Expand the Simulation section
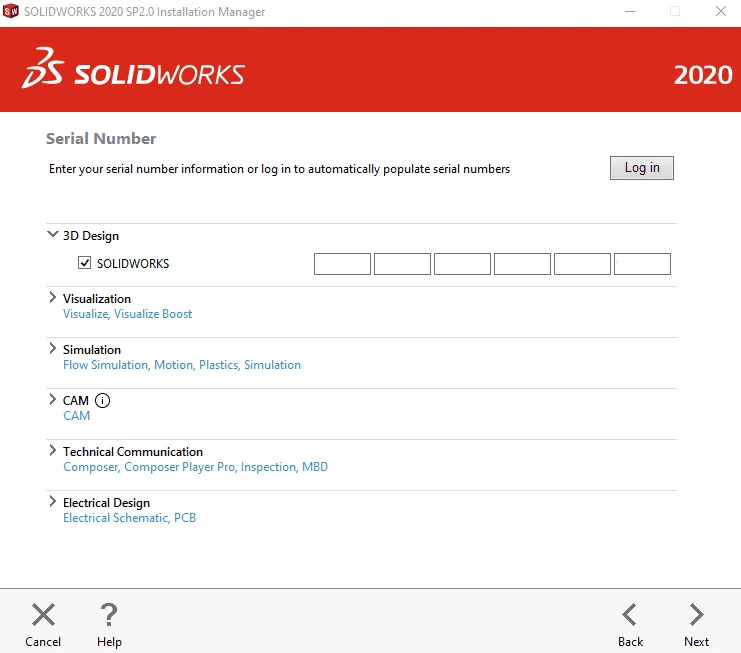 tap(53, 349)
